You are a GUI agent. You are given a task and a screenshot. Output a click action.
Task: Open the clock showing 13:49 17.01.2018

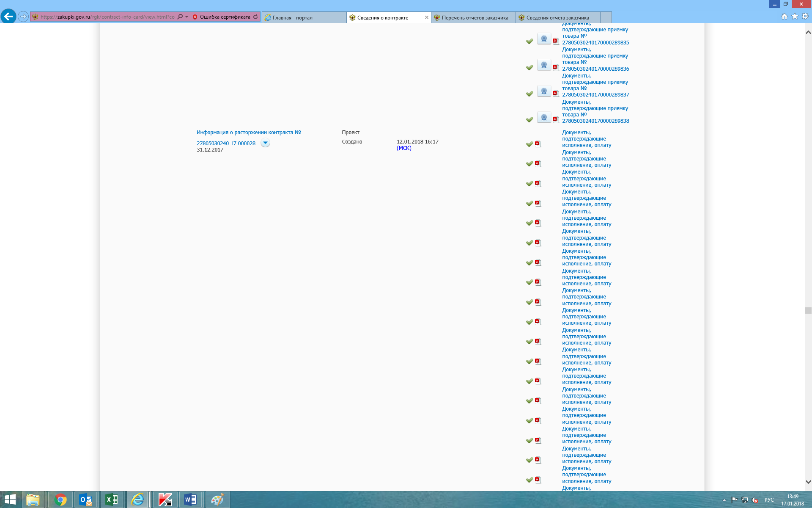click(793, 500)
